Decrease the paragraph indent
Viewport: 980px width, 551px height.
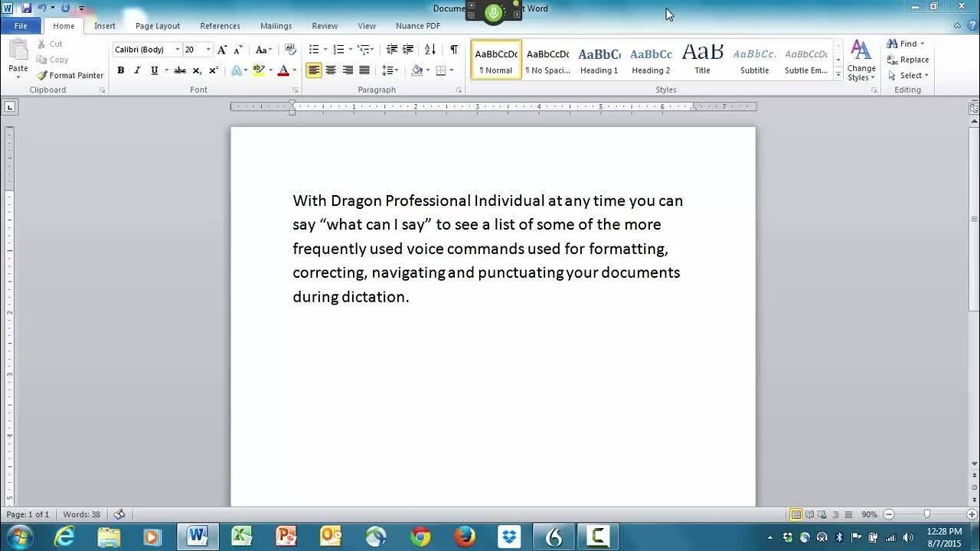(392, 50)
